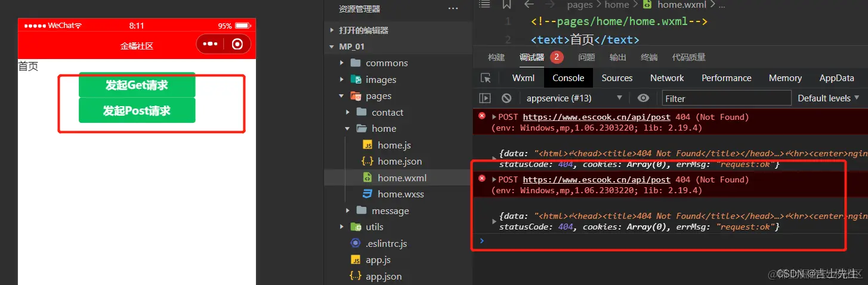
Task: Click the home breadcrumb segment
Action: coord(617,4)
